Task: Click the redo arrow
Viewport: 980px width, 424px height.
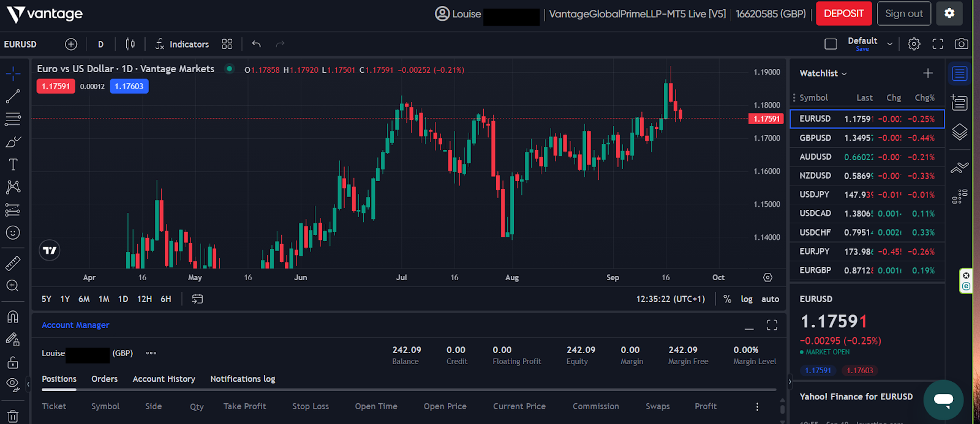Action: click(x=281, y=44)
